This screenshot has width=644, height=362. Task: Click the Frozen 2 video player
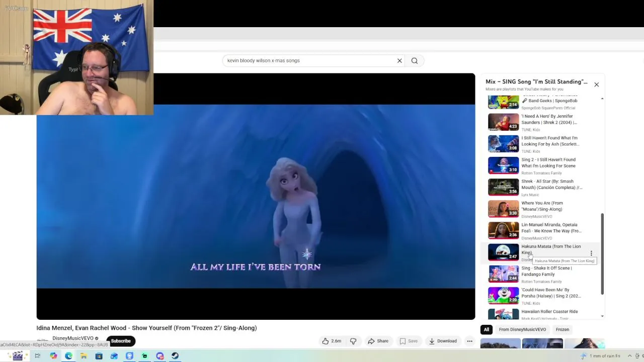click(x=256, y=197)
